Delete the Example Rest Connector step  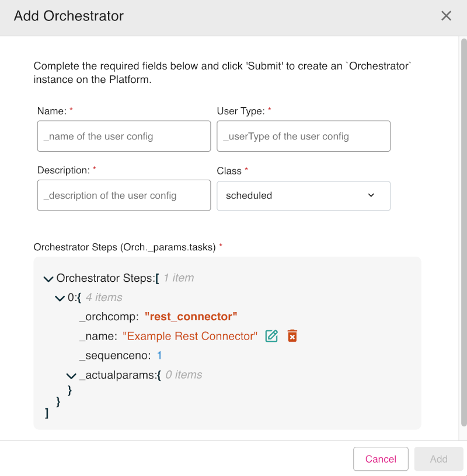[x=292, y=336]
